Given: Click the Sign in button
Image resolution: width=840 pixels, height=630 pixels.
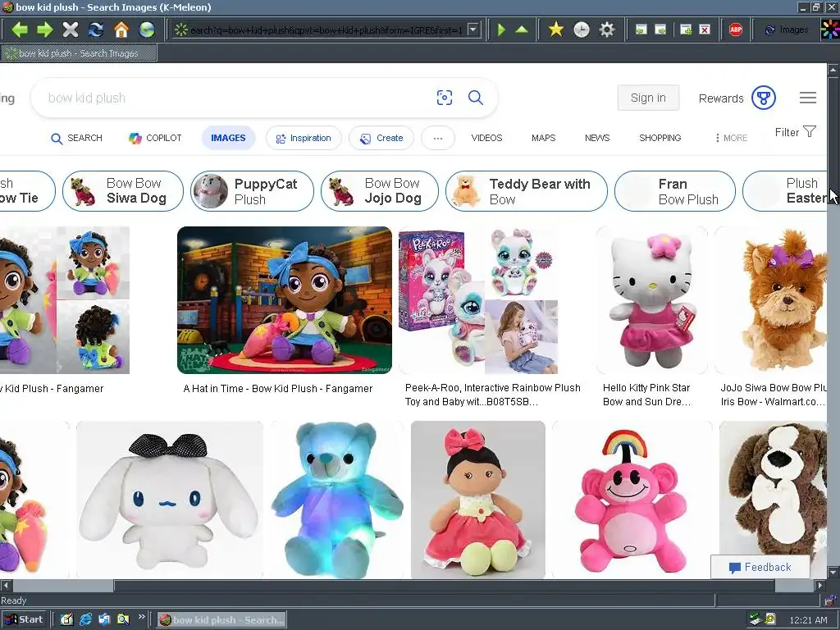Looking at the screenshot, I should click(648, 98).
